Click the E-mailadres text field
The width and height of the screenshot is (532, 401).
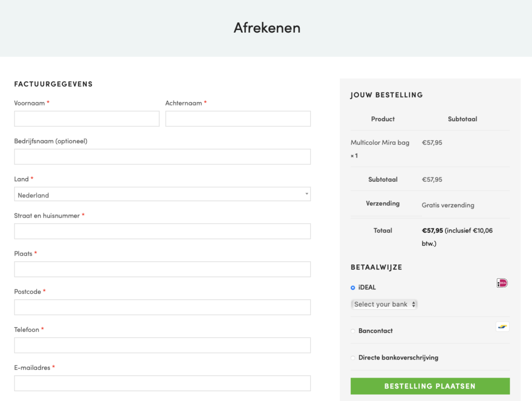pyautogui.click(x=162, y=383)
